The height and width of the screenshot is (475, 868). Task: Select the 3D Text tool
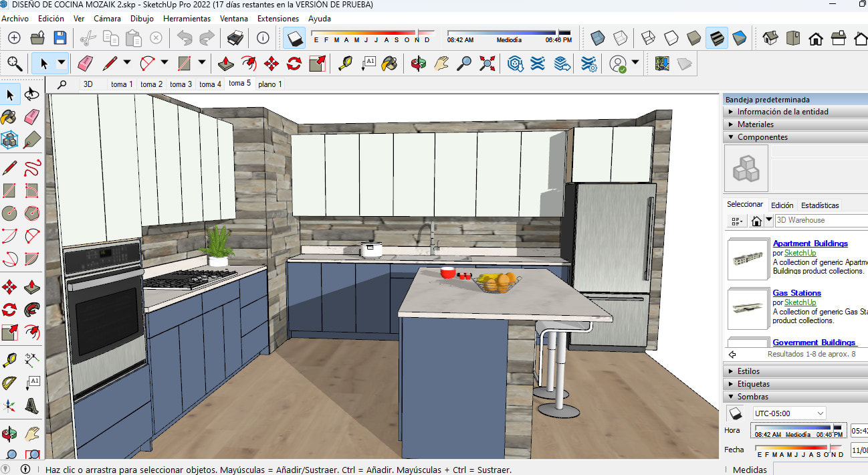[x=32, y=406]
